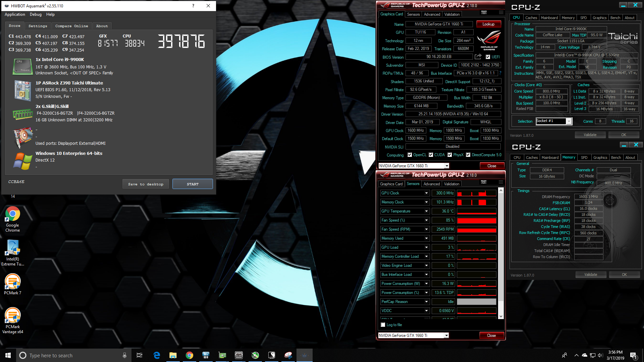Click the bus interface question mark icon
This screenshot has width=644, height=362.
(500, 73)
